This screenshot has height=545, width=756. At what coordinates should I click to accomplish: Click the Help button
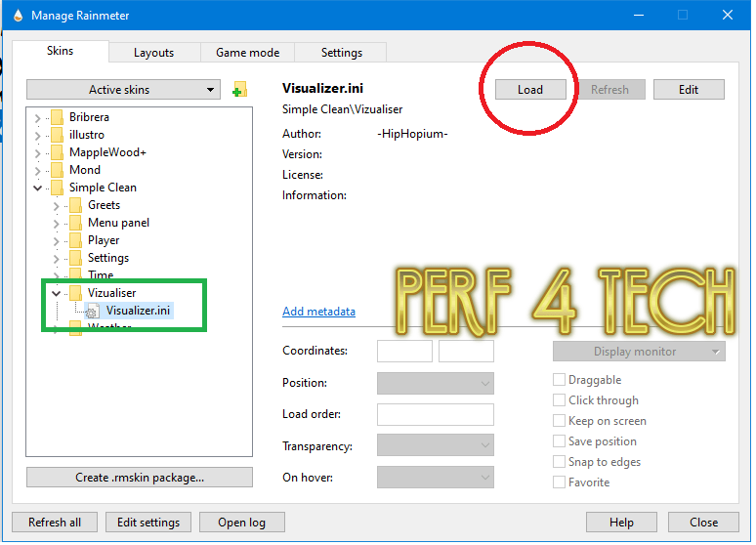tap(621, 523)
